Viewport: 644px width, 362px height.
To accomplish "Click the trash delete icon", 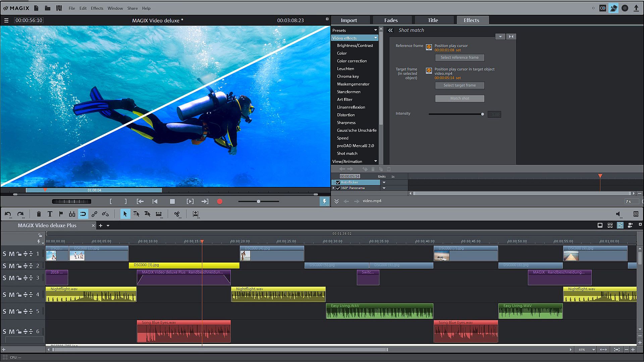I will pos(39,214).
